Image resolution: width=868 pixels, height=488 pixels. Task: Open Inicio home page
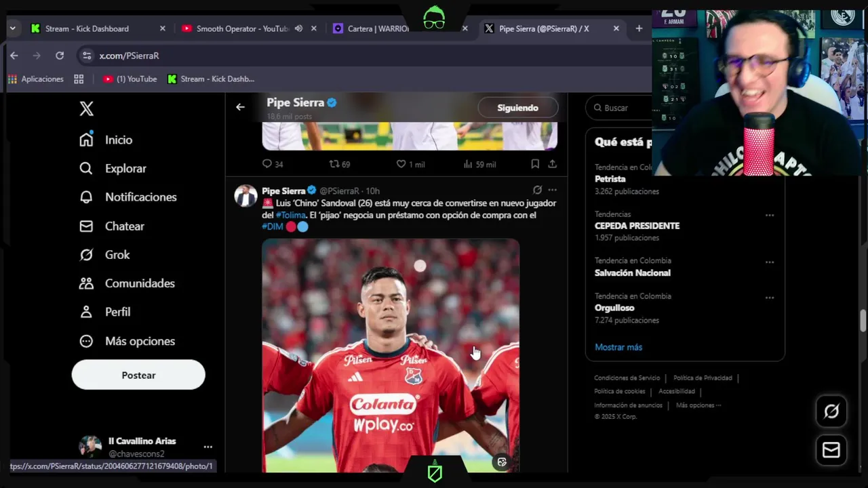pyautogui.click(x=106, y=140)
